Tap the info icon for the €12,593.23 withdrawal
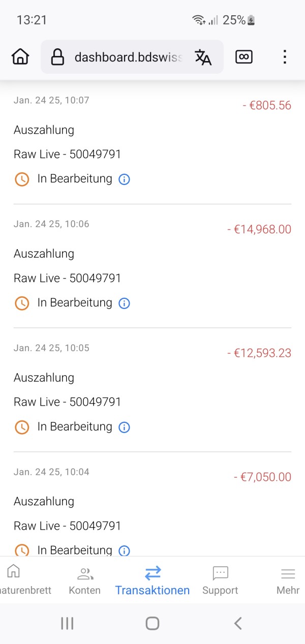Viewport: 305px width, 644px height. coord(124,427)
